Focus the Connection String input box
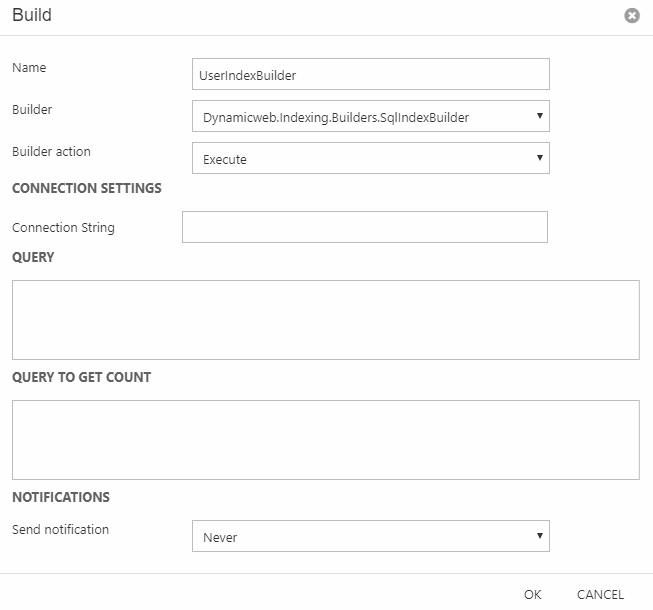Image resolution: width=653 pixels, height=610 pixels. point(364,227)
